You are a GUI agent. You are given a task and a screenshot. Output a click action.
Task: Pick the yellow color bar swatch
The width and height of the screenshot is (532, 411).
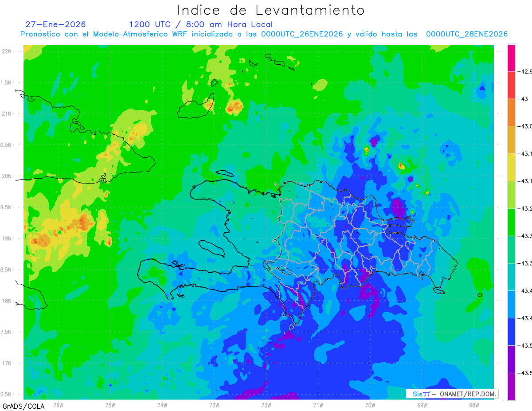[x=511, y=167]
